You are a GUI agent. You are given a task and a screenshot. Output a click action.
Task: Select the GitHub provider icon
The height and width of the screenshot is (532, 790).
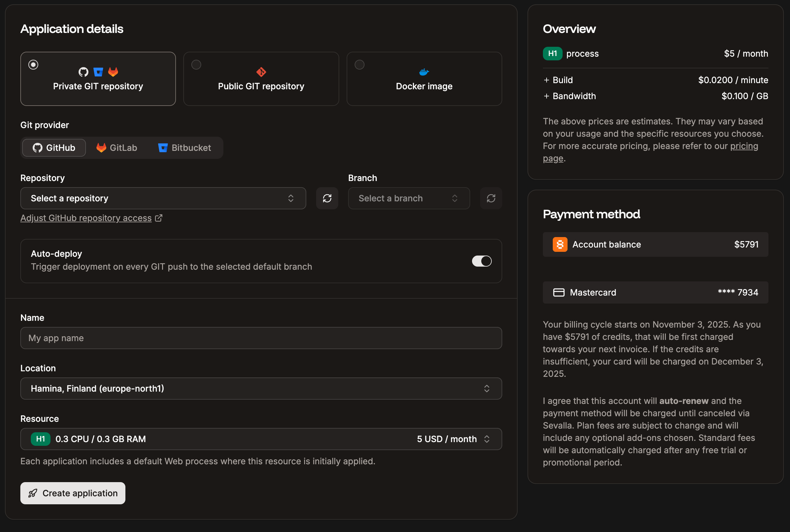pyautogui.click(x=37, y=147)
